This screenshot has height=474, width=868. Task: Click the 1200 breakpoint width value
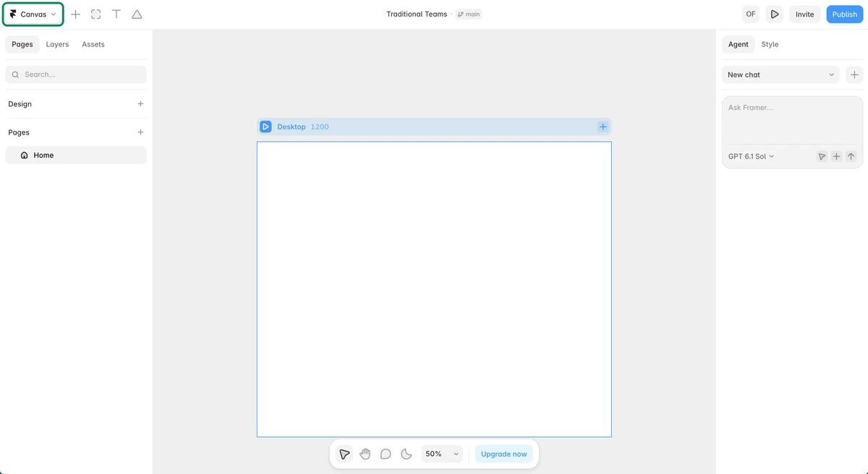click(320, 127)
